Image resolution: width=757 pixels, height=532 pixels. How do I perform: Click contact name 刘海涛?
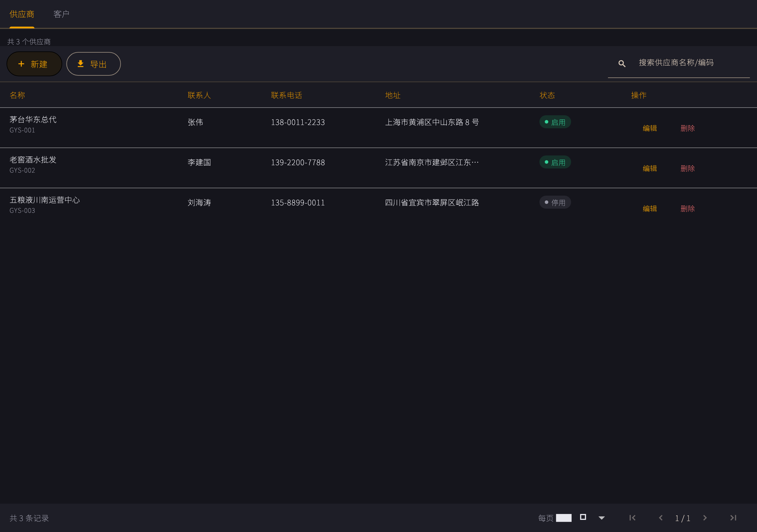pyautogui.click(x=199, y=203)
